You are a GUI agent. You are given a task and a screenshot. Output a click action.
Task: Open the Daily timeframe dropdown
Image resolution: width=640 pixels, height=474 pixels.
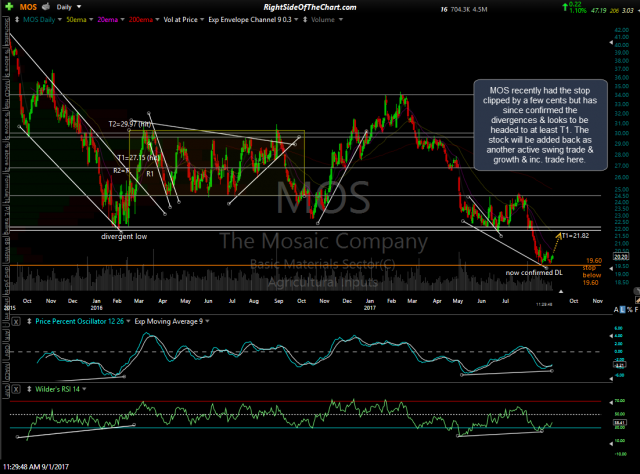79,7
